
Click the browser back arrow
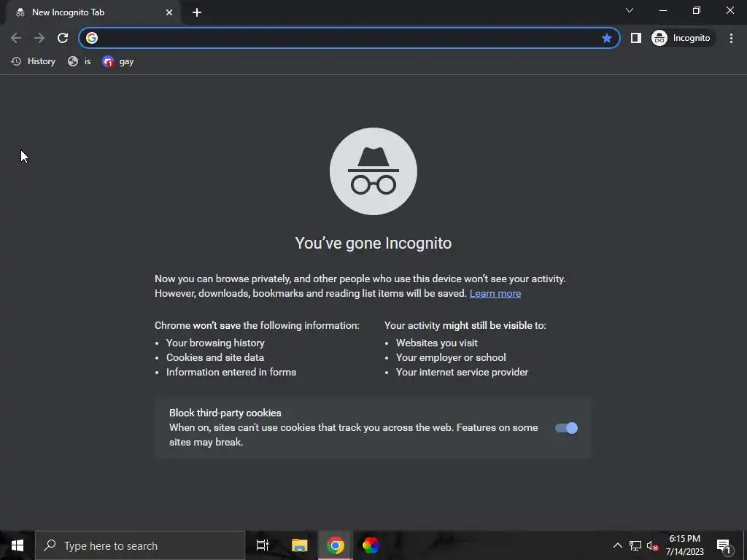pyautogui.click(x=16, y=38)
